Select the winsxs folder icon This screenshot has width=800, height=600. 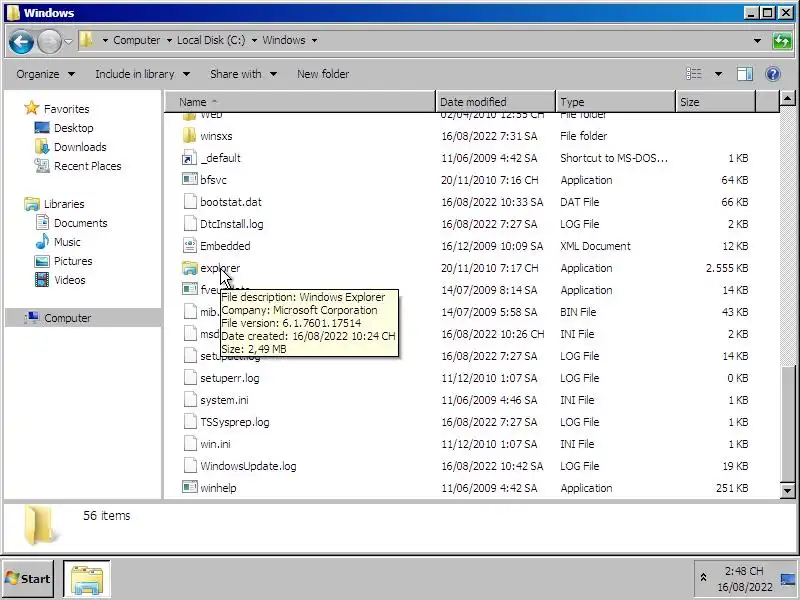(189, 136)
